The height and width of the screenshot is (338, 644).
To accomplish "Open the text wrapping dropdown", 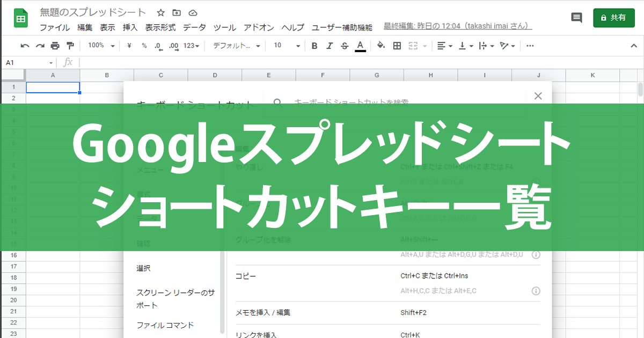I will pos(486,46).
